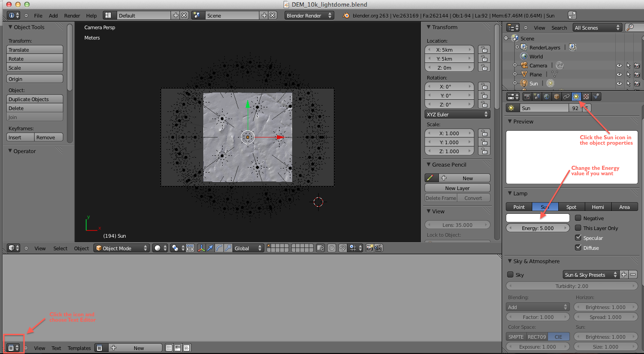Open the Blender Render engine dropdown
This screenshot has width=644, height=354.
(x=309, y=15)
